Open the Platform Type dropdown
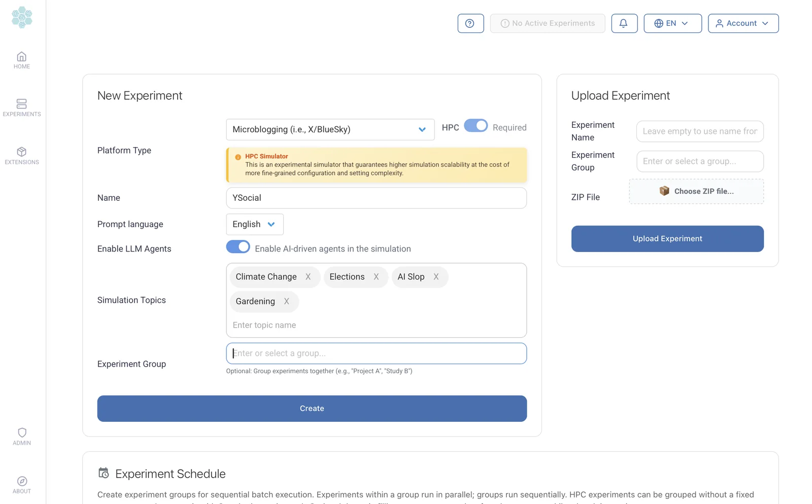Viewport: 812px width, 504px height. tap(330, 129)
